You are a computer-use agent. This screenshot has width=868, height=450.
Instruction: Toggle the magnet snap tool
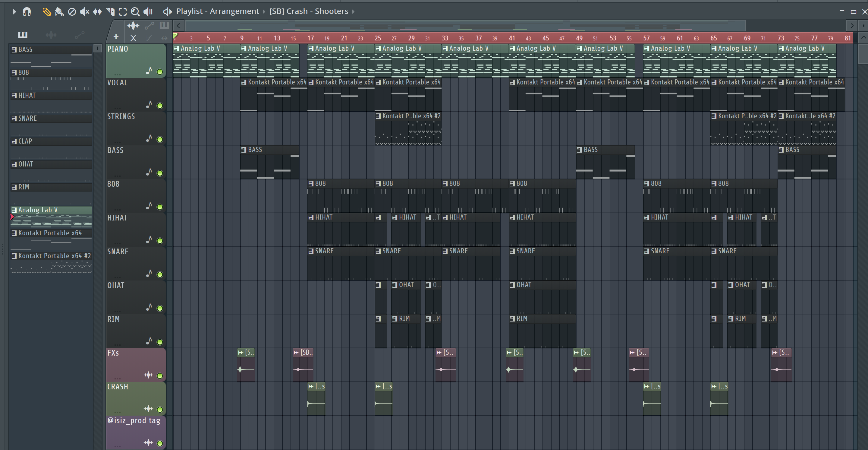point(27,12)
